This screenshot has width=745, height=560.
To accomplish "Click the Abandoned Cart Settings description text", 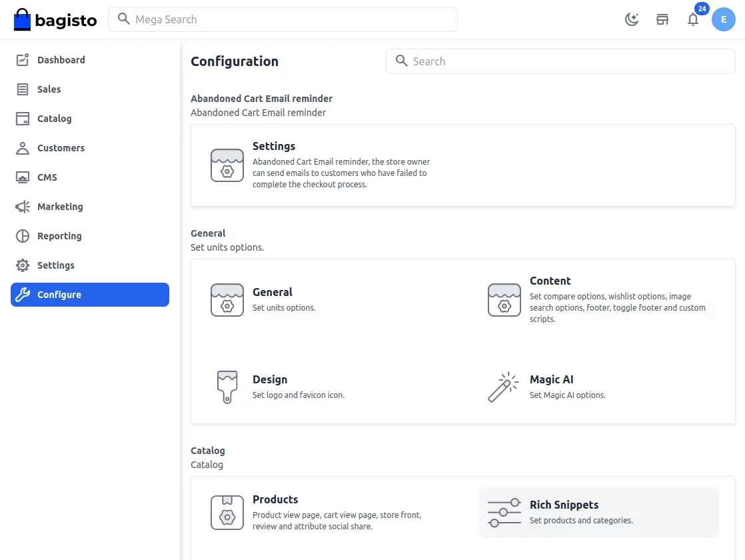I will (x=341, y=173).
